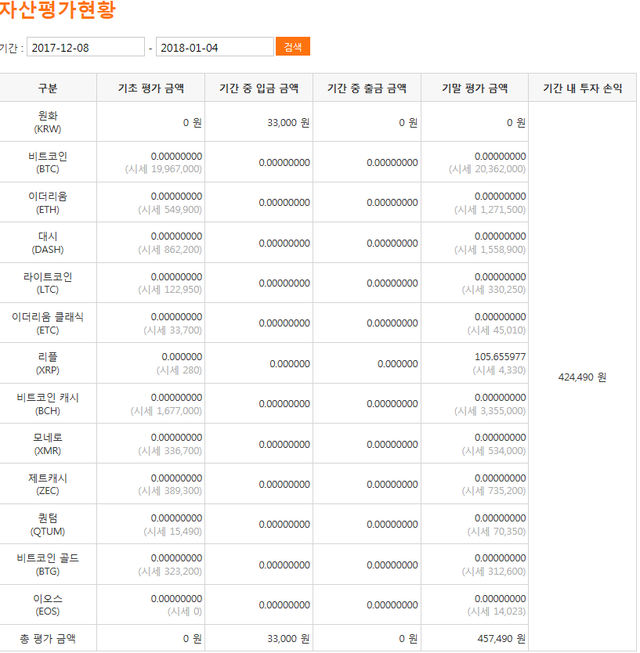Click the 424,490 원 investment profit value
640x653 pixels.
tap(582, 377)
